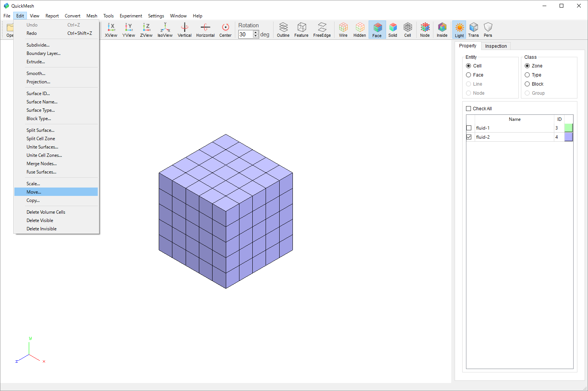Viewport: 588px width, 391px height.
Task: Switch to XView orientation
Action: pos(111,30)
